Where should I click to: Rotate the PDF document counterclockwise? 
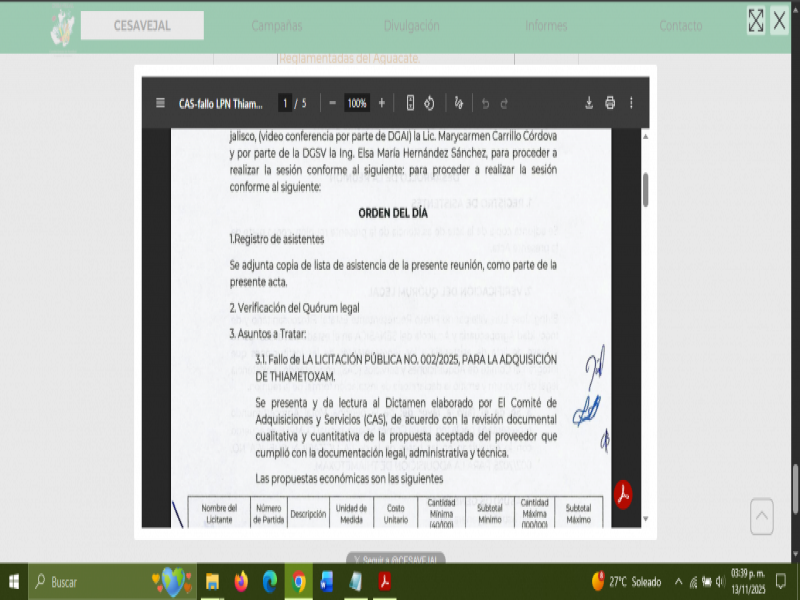pos(428,103)
